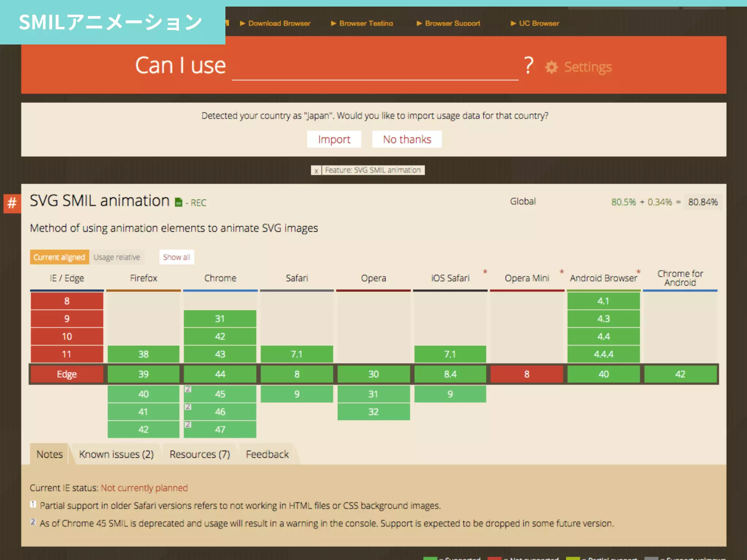Viewport: 747px width, 560px height.
Task: Enable Current aligned view mode
Action: pyautogui.click(x=59, y=257)
